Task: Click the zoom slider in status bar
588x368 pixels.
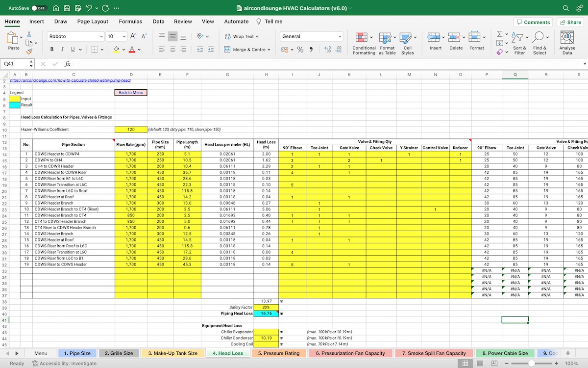Action: (x=531, y=364)
